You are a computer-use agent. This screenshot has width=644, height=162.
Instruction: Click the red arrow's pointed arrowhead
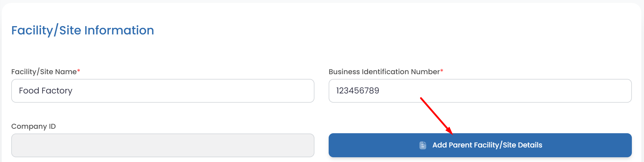[x=451, y=133]
